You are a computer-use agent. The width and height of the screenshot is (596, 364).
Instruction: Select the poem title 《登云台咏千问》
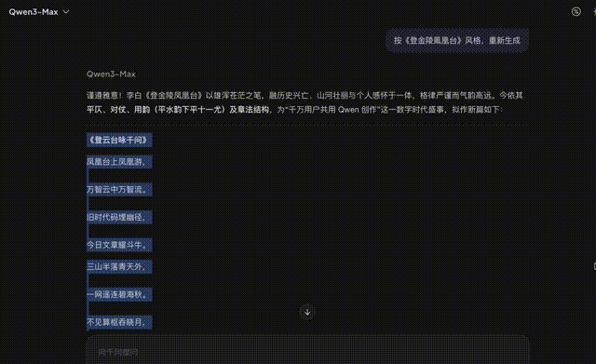(x=119, y=140)
